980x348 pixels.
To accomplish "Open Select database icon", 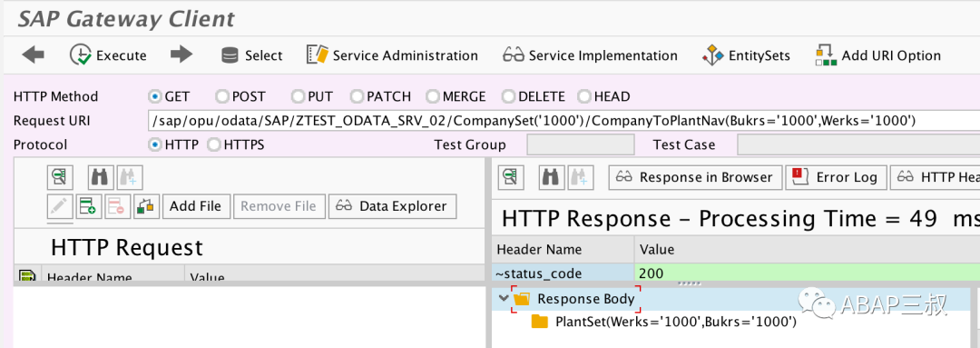I will tap(230, 55).
